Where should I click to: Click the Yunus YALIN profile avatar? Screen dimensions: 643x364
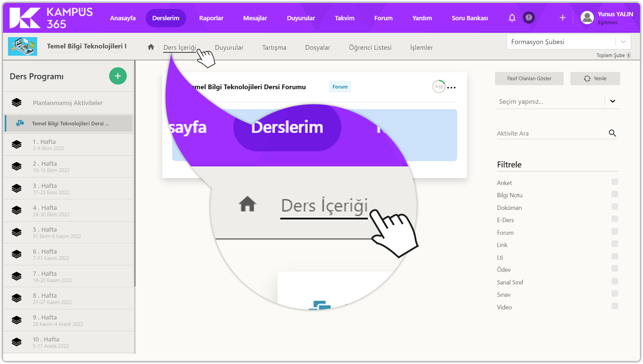(x=587, y=18)
